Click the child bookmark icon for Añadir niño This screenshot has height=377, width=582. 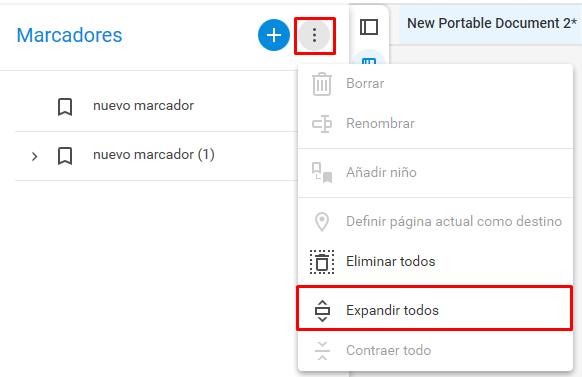[322, 173]
